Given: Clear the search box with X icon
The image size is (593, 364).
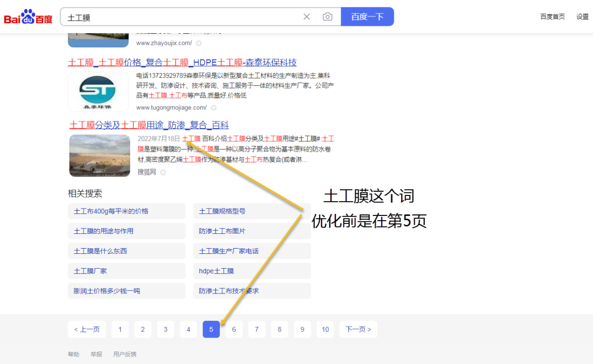Looking at the screenshot, I should coord(307,17).
